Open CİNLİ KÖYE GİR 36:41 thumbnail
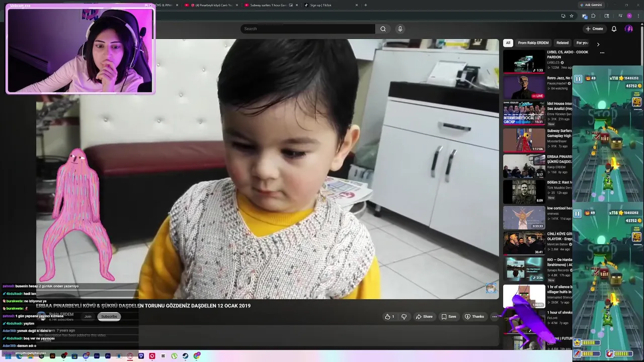644x362 pixels. pyautogui.click(x=524, y=243)
